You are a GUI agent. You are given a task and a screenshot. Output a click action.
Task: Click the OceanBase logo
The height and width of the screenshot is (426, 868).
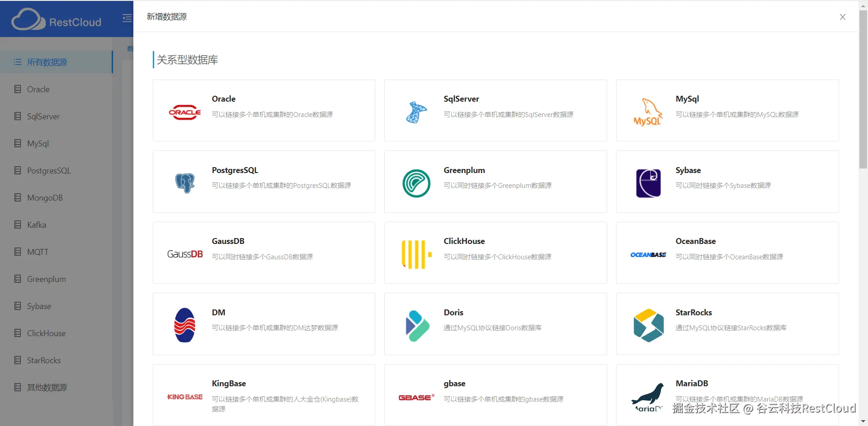pyautogui.click(x=648, y=255)
